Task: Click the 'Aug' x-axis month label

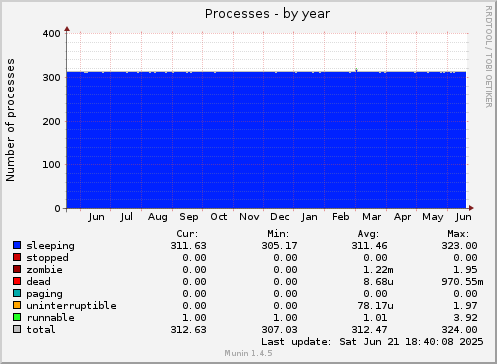Action: click(x=158, y=217)
